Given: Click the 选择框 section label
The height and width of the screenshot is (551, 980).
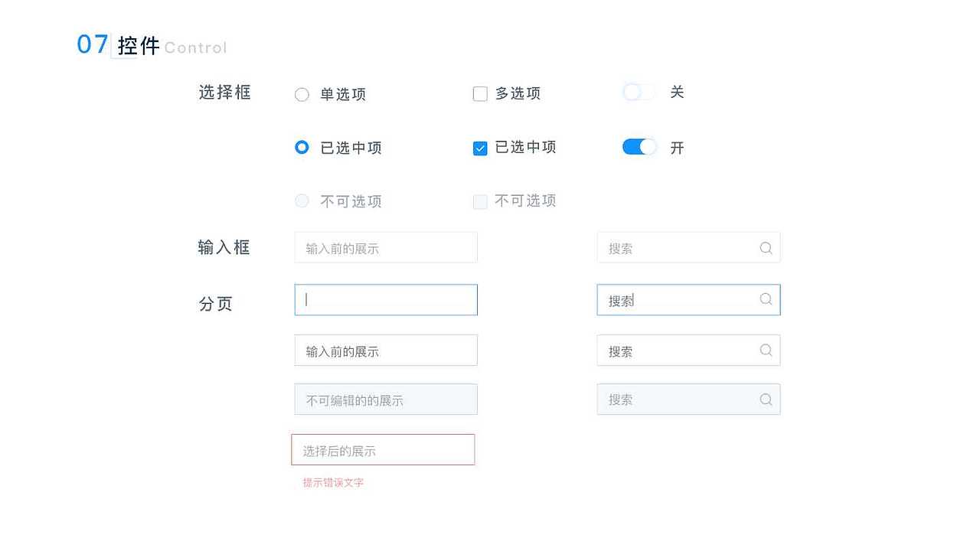Looking at the screenshot, I should click(224, 92).
